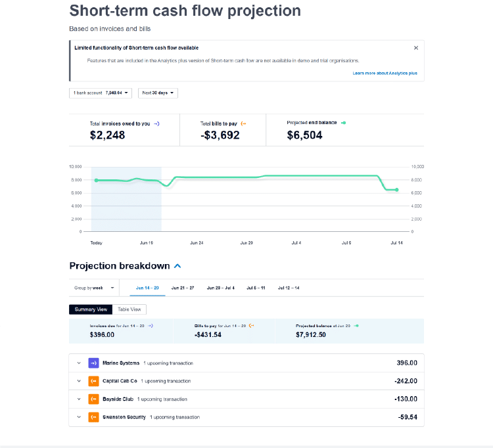Click the purple Marine Systems invoice icon

click(x=93, y=363)
